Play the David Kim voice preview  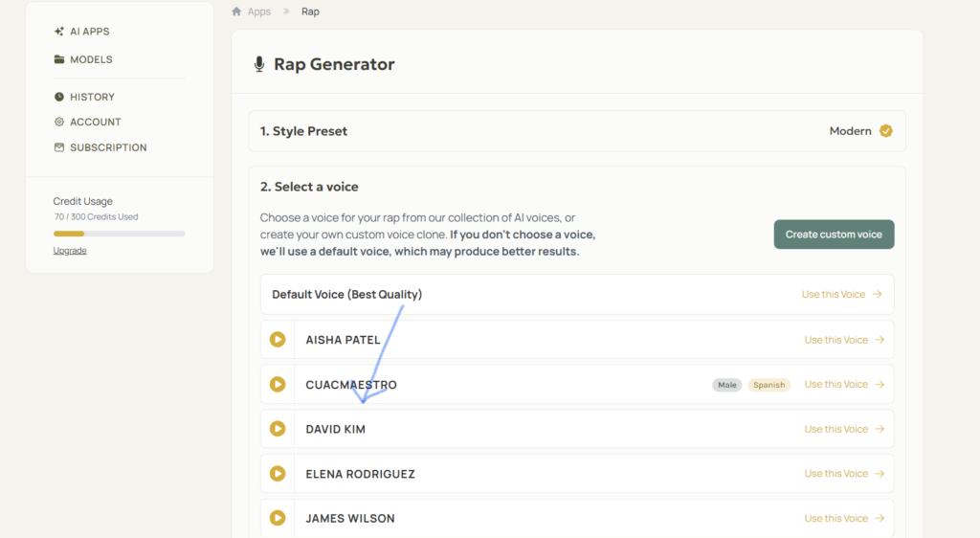(x=278, y=429)
